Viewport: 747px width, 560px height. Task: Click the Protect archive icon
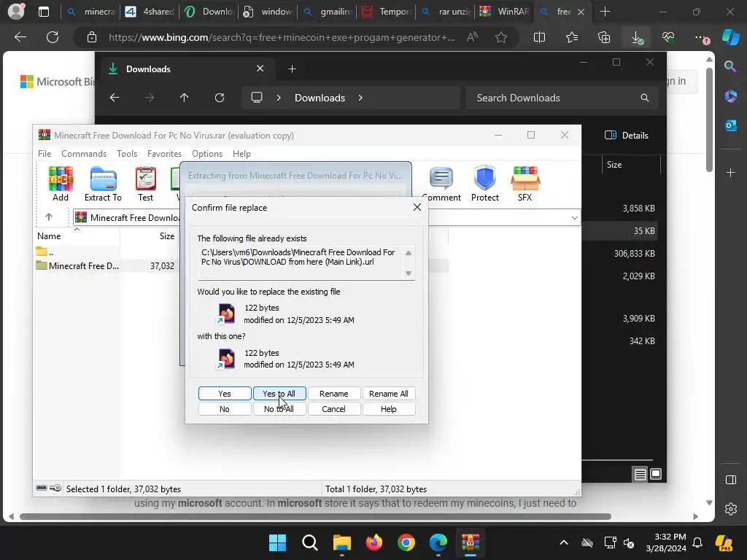coord(485,184)
